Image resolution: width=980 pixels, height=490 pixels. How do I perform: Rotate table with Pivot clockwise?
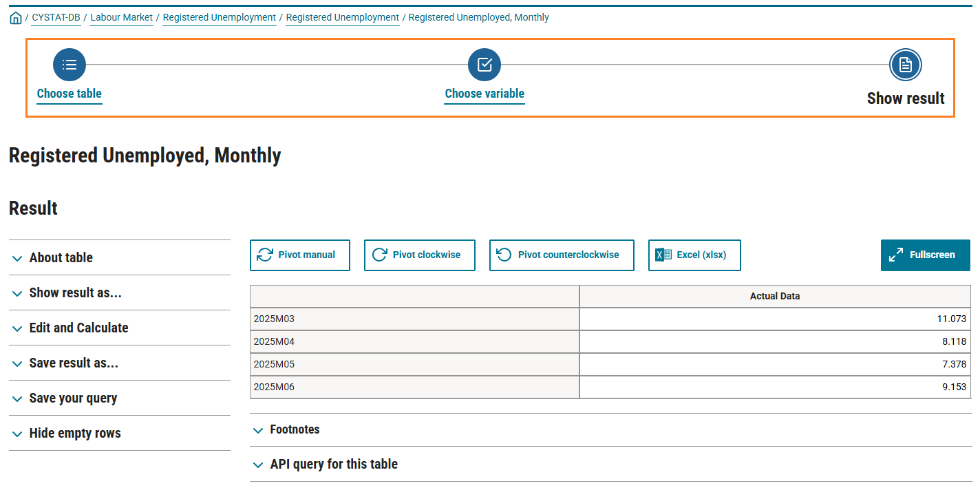point(419,255)
